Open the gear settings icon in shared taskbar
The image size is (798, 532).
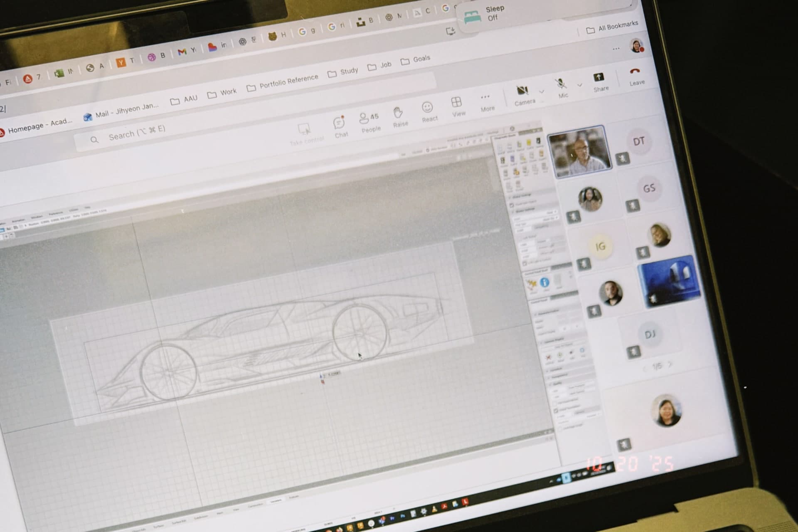[x=424, y=511]
